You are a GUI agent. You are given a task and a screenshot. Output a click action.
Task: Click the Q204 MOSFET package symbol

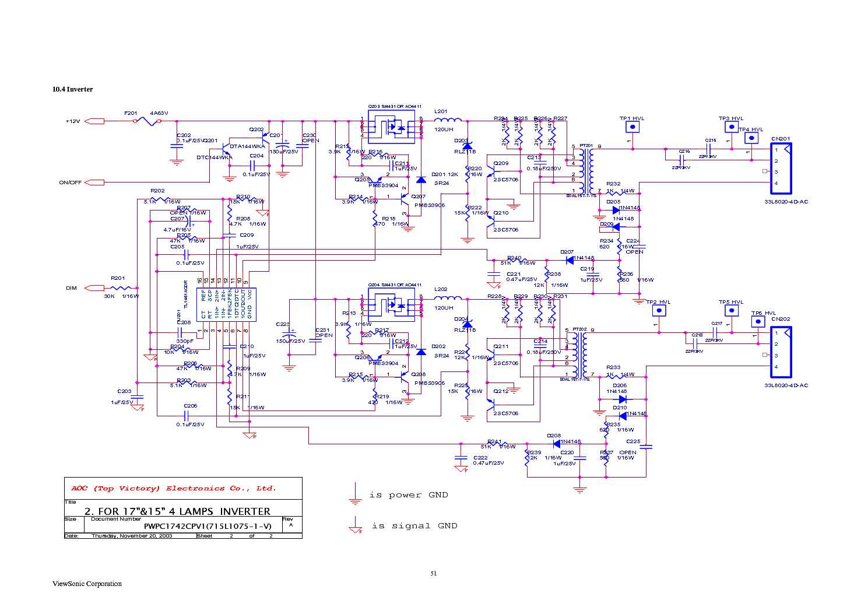point(391,304)
